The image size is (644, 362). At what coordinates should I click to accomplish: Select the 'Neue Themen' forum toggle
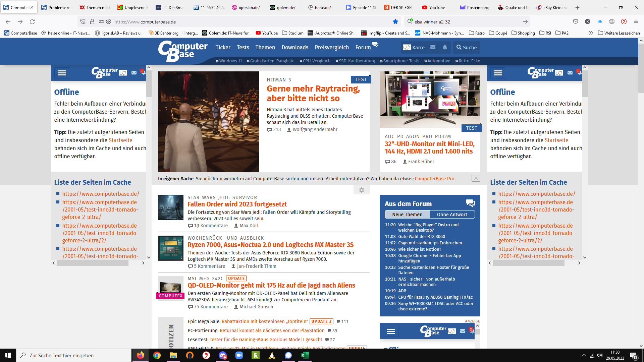407,215
